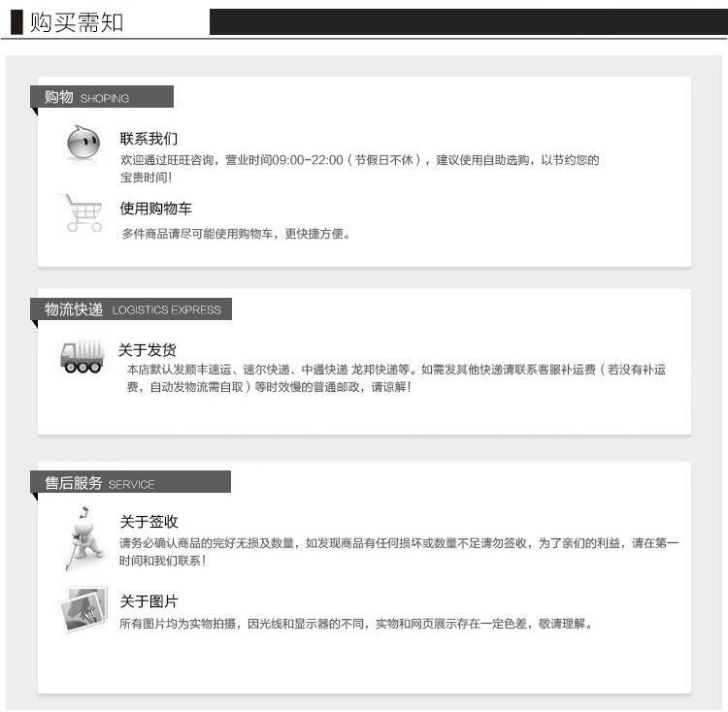Click the text 多件商品请尽可能使用购物车
This screenshot has width=728, height=712.
(197, 234)
